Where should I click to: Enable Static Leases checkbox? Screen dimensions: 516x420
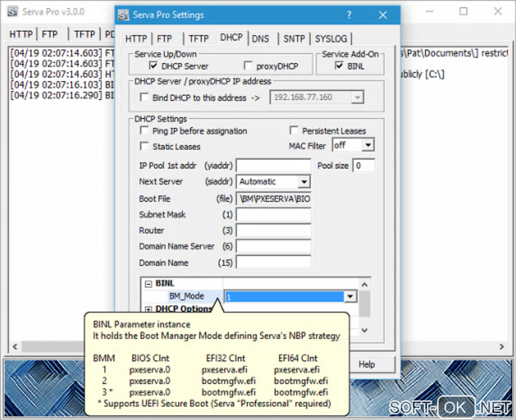tap(144, 146)
